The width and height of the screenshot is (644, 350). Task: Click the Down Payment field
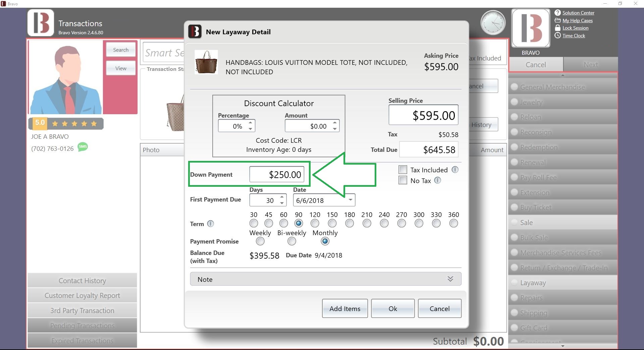tap(277, 174)
